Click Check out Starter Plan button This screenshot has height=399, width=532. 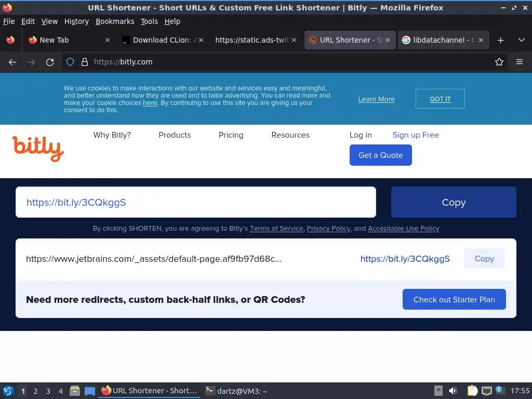coord(454,299)
